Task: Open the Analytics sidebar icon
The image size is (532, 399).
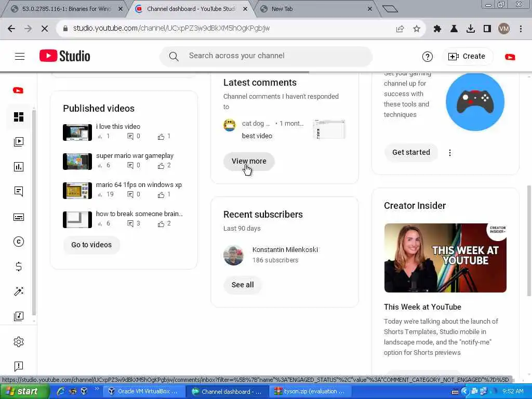Action: (19, 167)
